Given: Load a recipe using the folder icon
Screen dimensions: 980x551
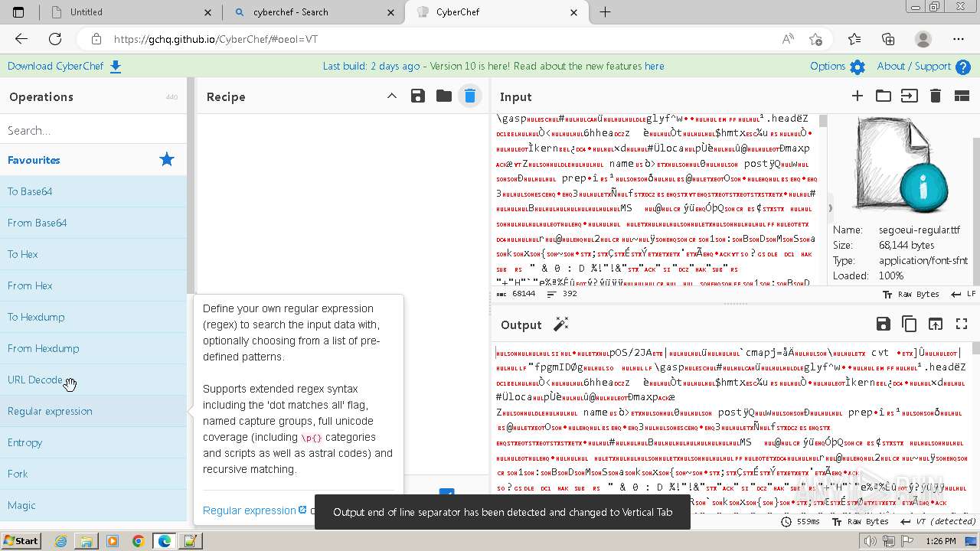Looking at the screenshot, I should (x=444, y=96).
